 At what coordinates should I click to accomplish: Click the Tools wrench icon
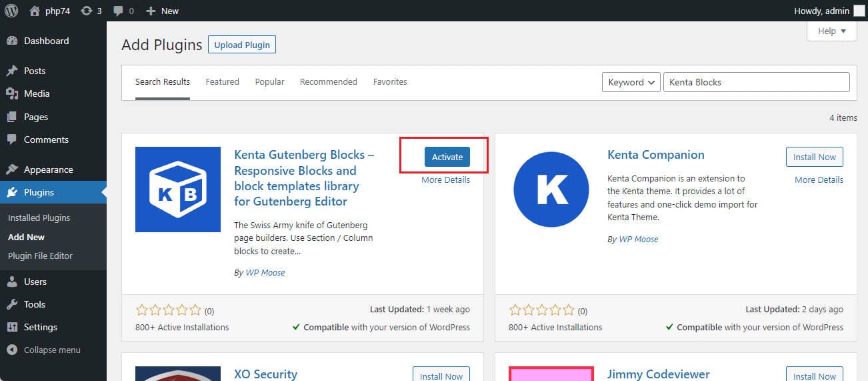click(12, 304)
